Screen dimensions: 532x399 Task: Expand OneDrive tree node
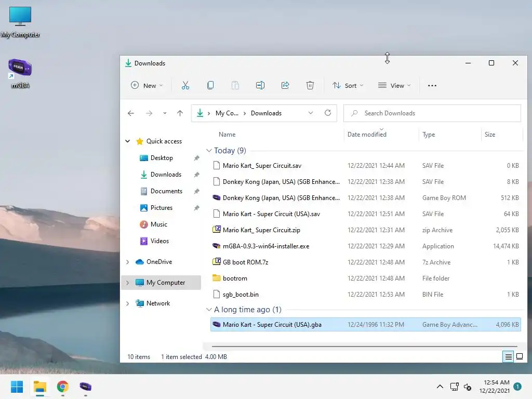click(128, 262)
